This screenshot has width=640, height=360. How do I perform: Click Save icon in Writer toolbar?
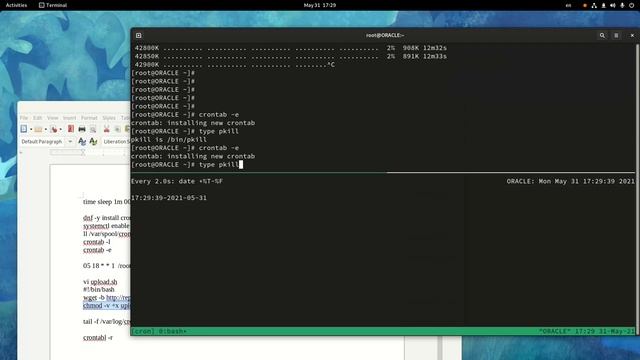pyautogui.click(x=53, y=129)
